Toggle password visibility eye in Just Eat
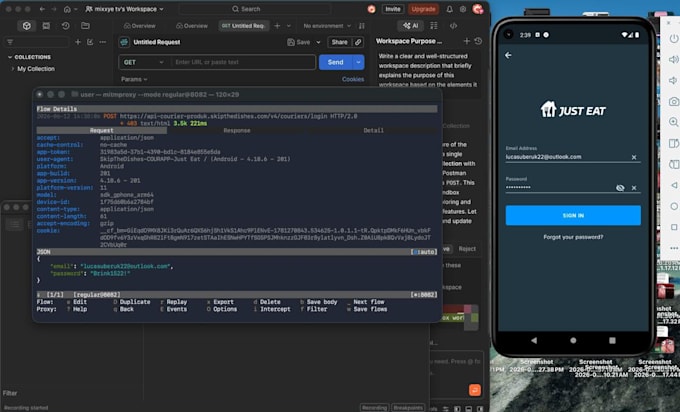 (620, 188)
